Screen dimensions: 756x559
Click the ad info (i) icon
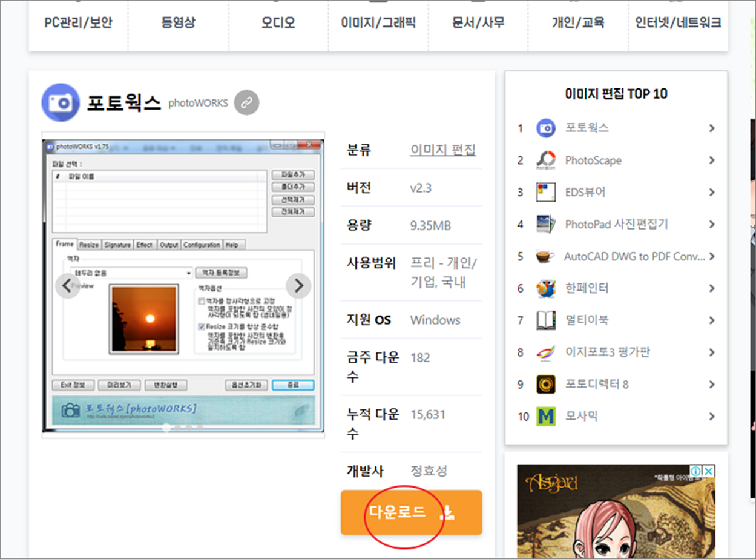(697, 471)
